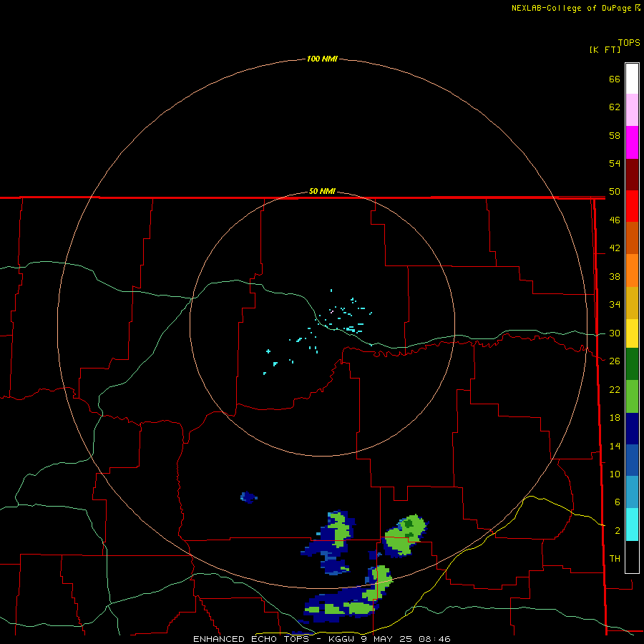Screen dimensions: 644x644
Task: Click the cyan plus-shaped echo near the radar center
Action: click(x=268, y=351)
